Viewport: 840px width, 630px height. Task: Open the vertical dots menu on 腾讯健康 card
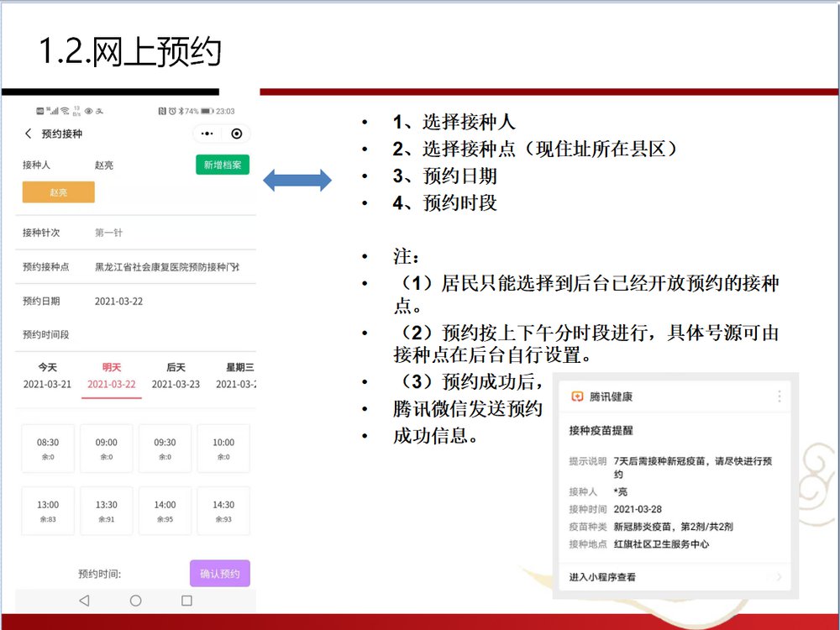pyautogui.click(x=780, y=396)
